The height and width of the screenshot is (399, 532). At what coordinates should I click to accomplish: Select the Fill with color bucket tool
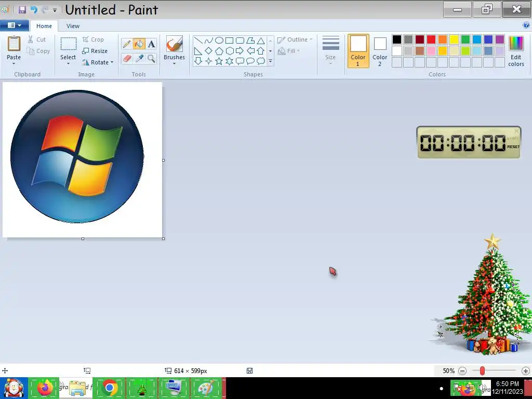[x=139, y=44]
